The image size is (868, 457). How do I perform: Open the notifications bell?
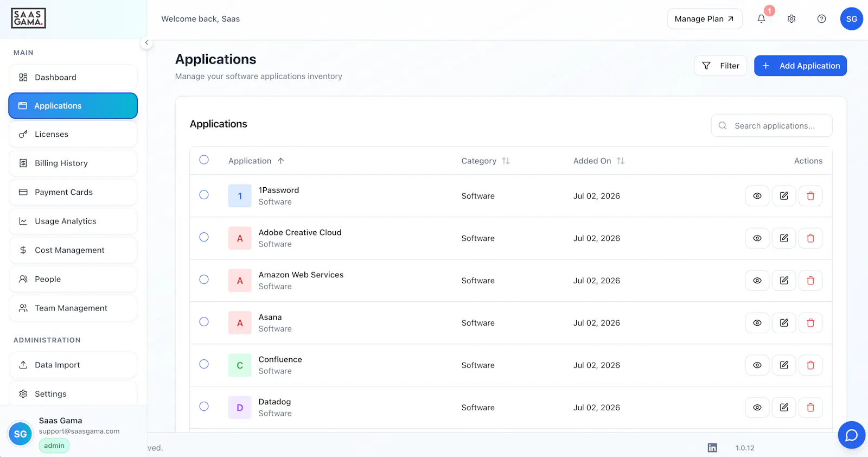point(761,19)
